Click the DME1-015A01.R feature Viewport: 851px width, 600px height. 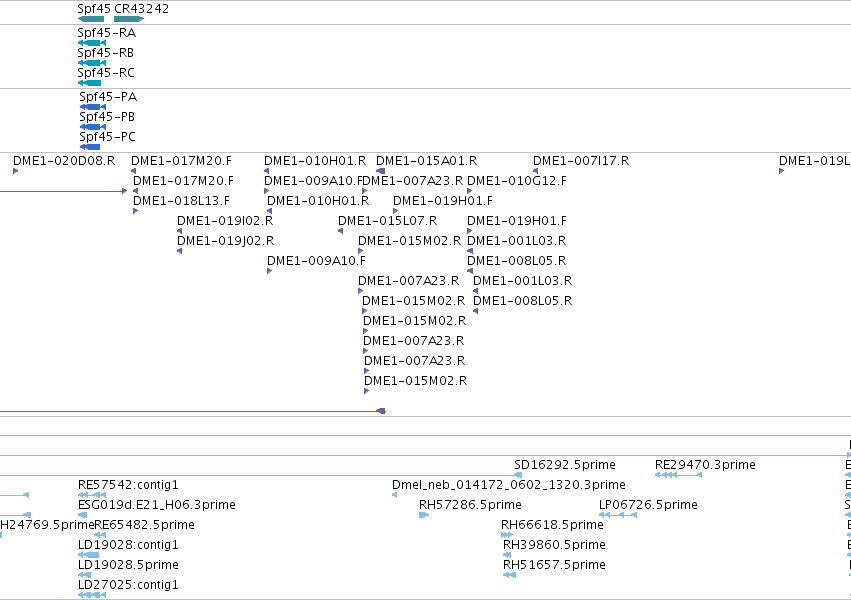[380, 171]
